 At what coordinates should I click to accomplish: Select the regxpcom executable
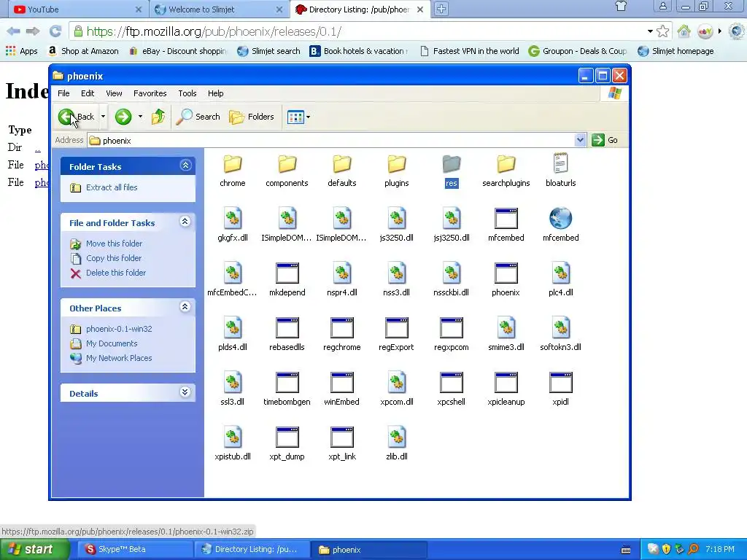pos(451,335)
